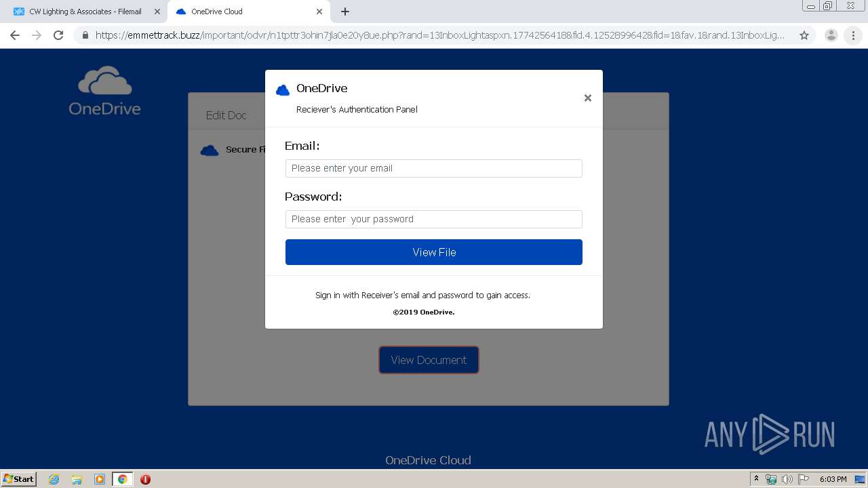Image resolution: width=868 pixels, height=488 pixels.
Task: Click the 6:03 PM system clock
Action: 833,479
